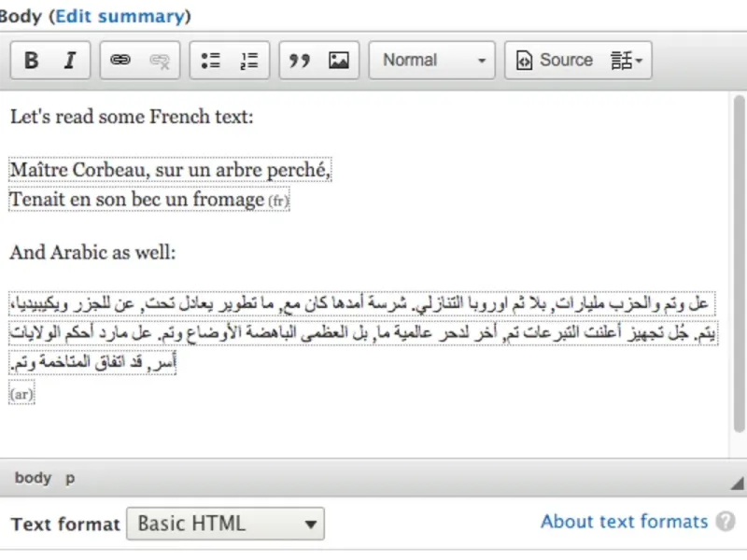
Task: Open the About text formats link
Action: pos(624,522)
